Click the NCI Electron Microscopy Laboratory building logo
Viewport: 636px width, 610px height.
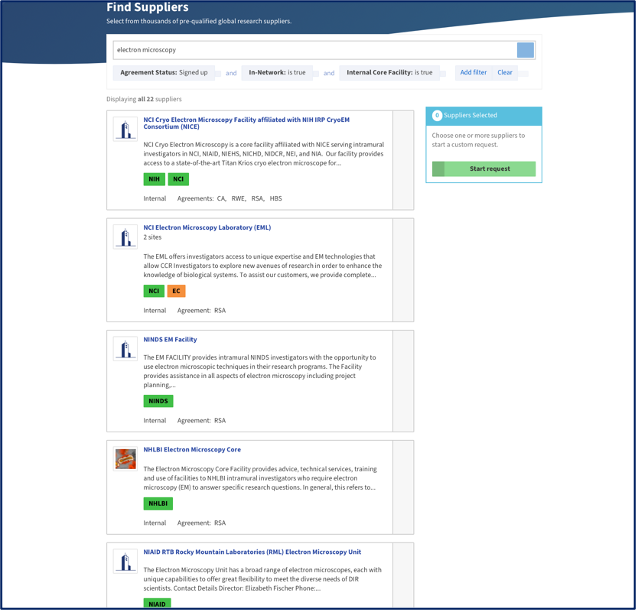tap(125, 237)
